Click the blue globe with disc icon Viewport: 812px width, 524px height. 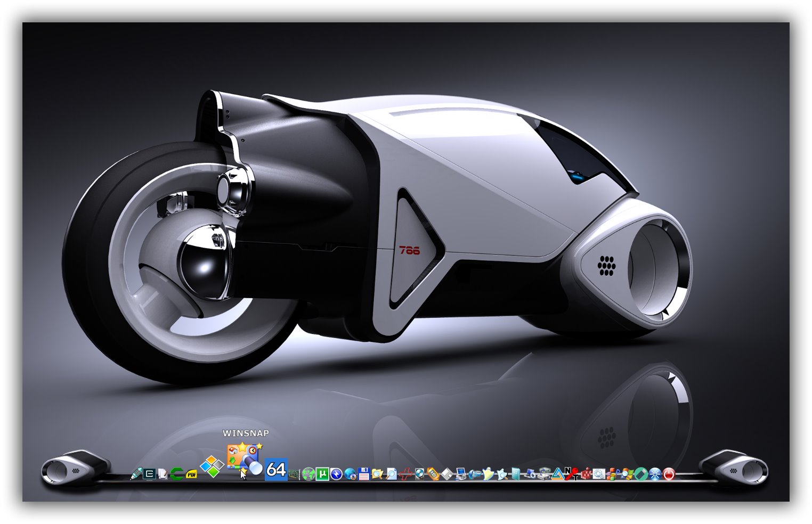tap(350, 474)
